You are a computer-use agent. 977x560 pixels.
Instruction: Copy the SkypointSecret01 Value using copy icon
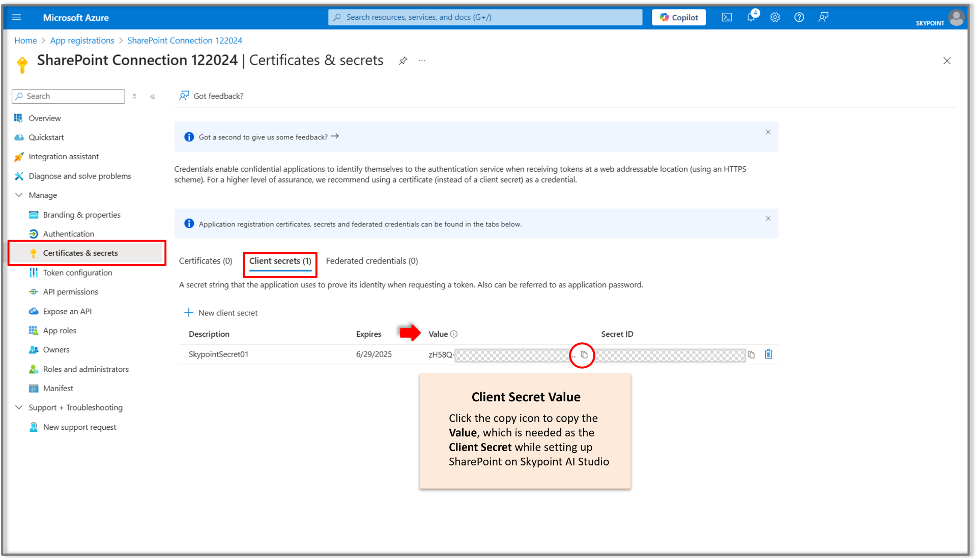point(584,355)
